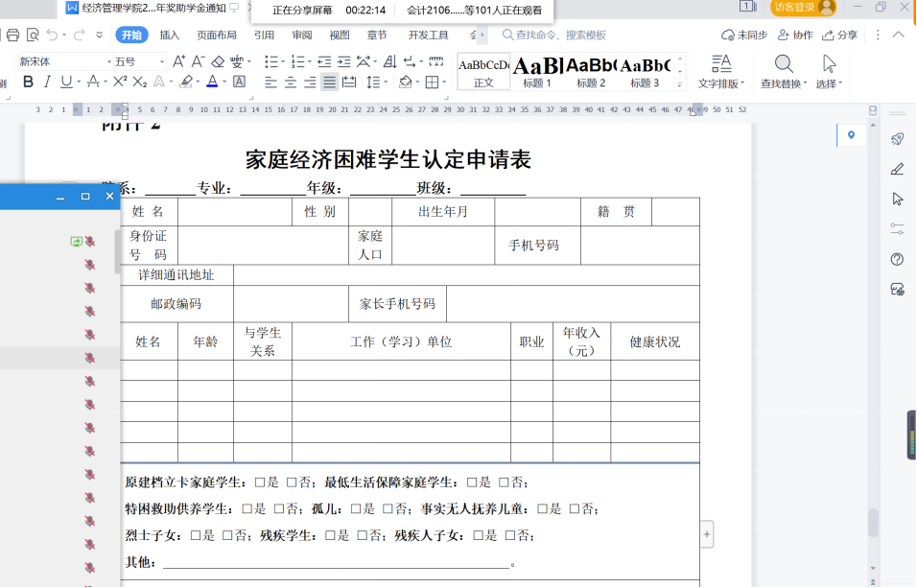This screenshot has width=917, height=588.
Task: Open the 新宋体 font name dropdown
Action: [108, 61]
